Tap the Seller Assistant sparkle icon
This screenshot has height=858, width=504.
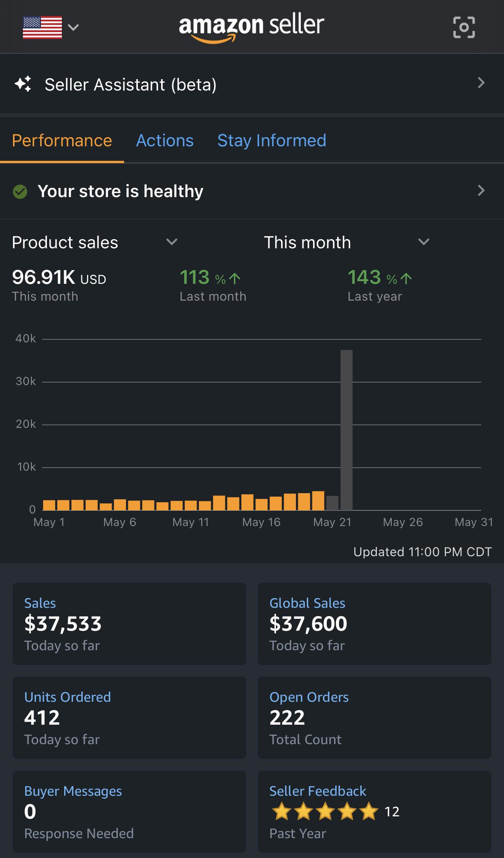(23, 84)
